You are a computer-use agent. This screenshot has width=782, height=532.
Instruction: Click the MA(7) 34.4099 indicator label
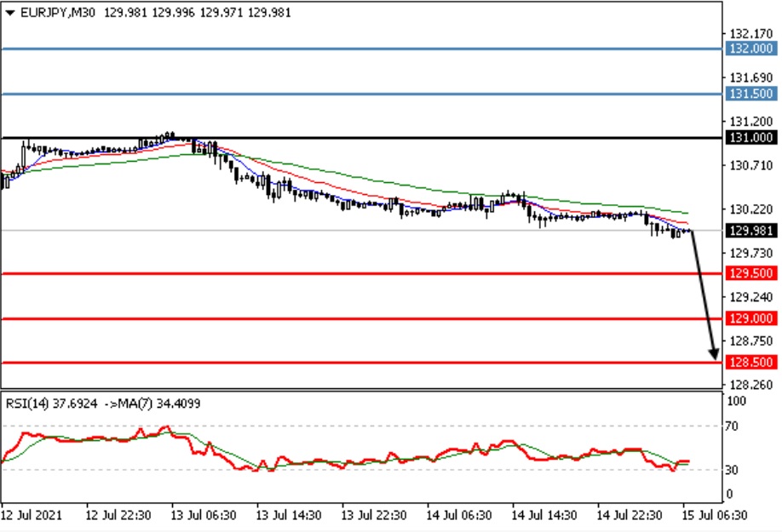pyautogui.click(x=158, y=403)
